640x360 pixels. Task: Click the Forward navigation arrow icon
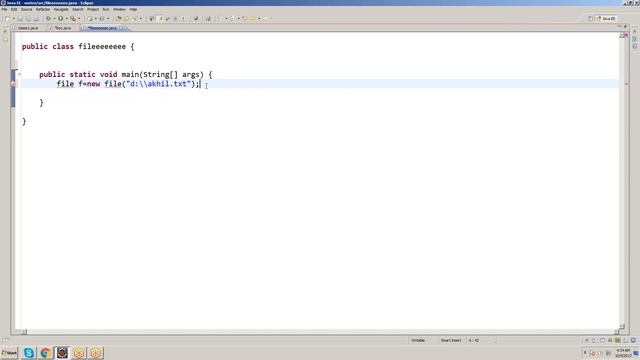pos(265,18)
